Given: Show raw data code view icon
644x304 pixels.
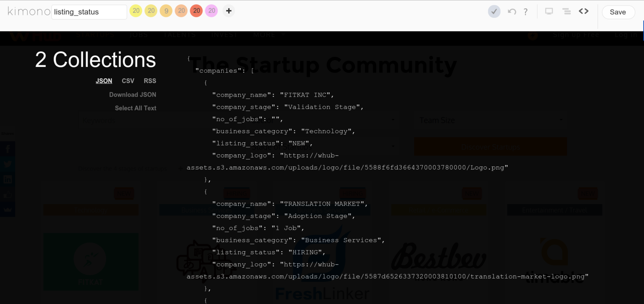Looking at the screenshot, I should click(x=584, y=11).
